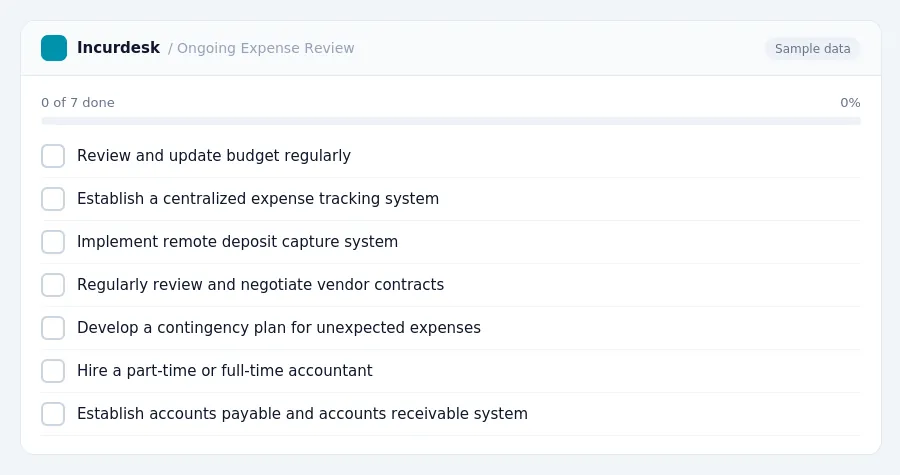Check 'Review and update budget regularly' checkbox
900x475 pixels.
coord(53,156)
